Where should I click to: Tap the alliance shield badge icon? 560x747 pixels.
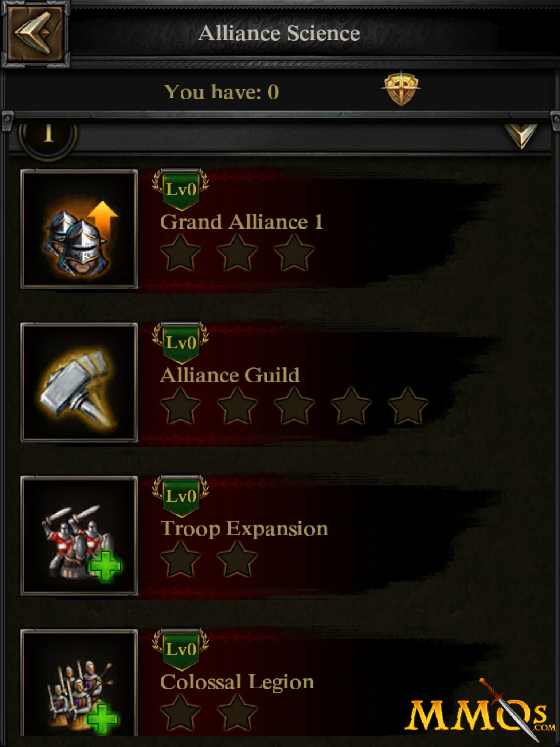401,89
